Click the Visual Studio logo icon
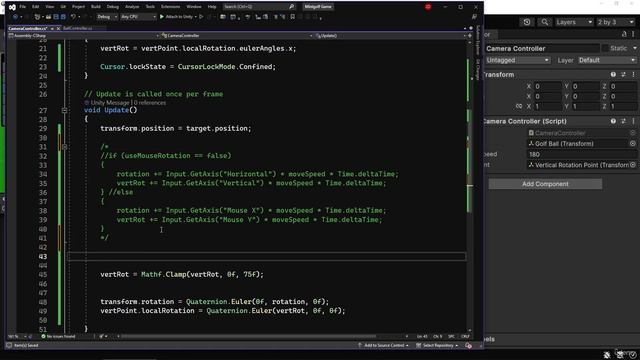Screen dimensions: 640x360 pyautogui.click(x=12, y=7)
